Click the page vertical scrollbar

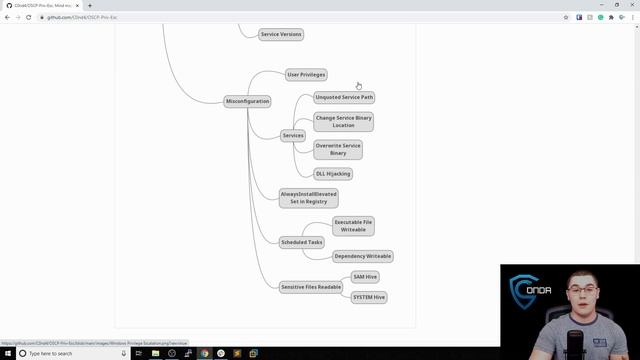pos(637,143)
